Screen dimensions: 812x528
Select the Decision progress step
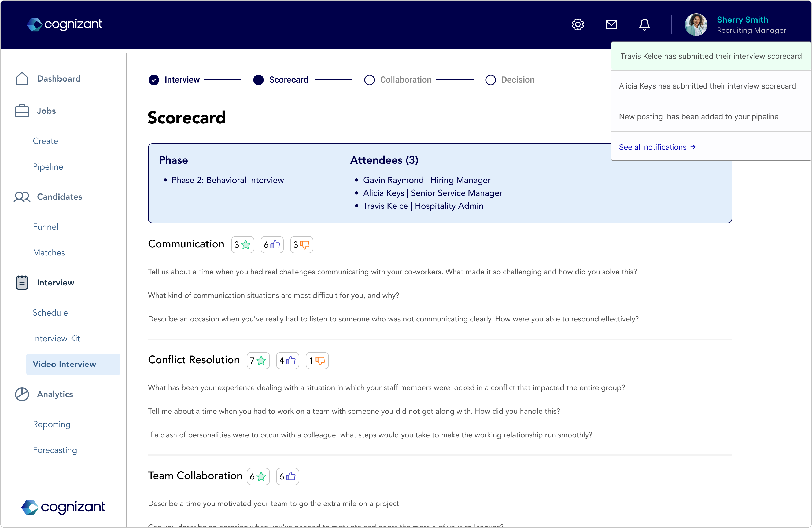click(510, 79)
